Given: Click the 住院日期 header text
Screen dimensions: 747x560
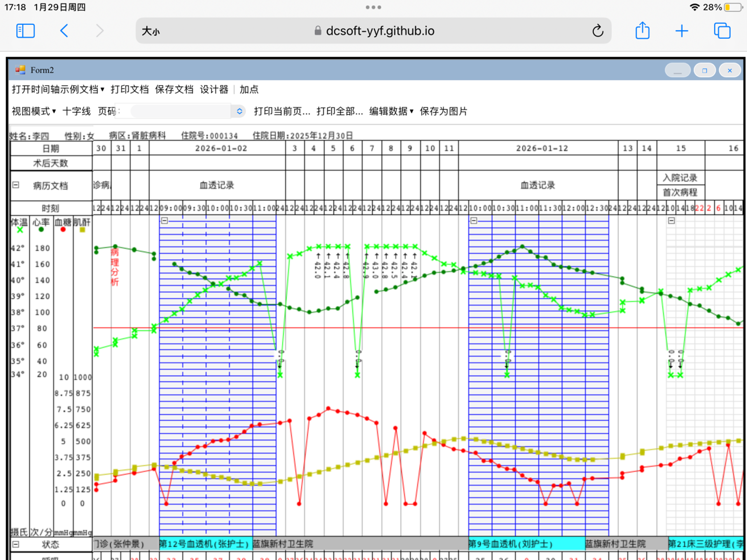Looking at the screenshot, I should point(303,136).
